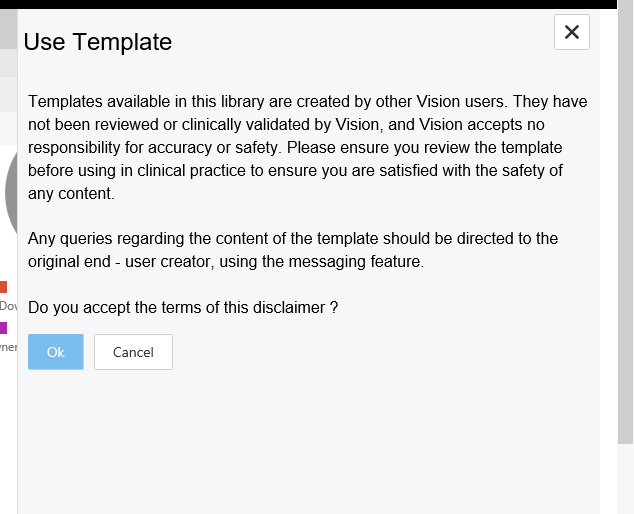634x514 pixels.
Task: Close the Use Template dialog with X
Action: pos(571,32)
